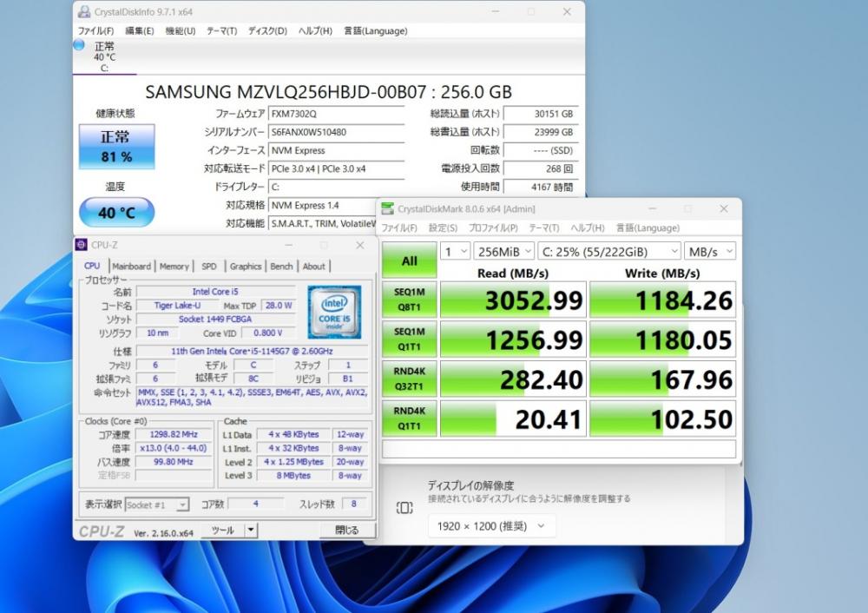Switch to Memory tab in CPU-Z
The image size is (868, 613).
[174, 267]
